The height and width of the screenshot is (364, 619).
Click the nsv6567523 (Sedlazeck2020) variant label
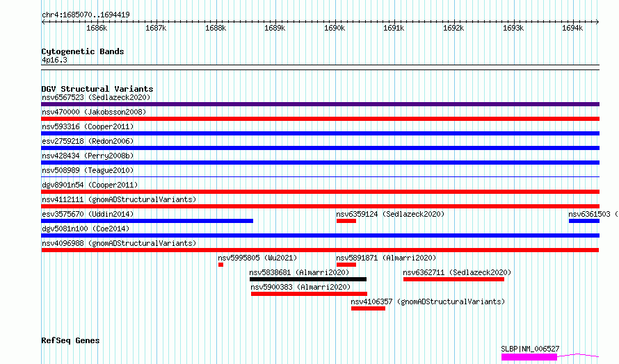click(x=96, y=97)
